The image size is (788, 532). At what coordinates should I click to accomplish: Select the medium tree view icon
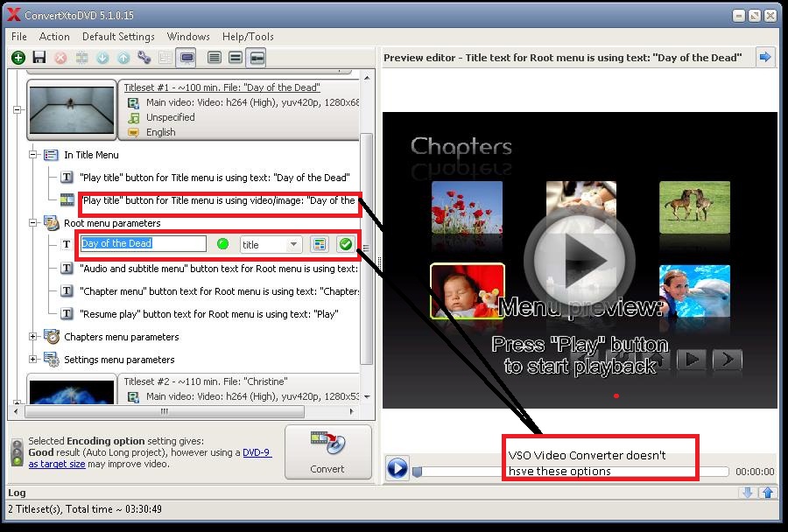pyautogui.click(x=236, y=58)
